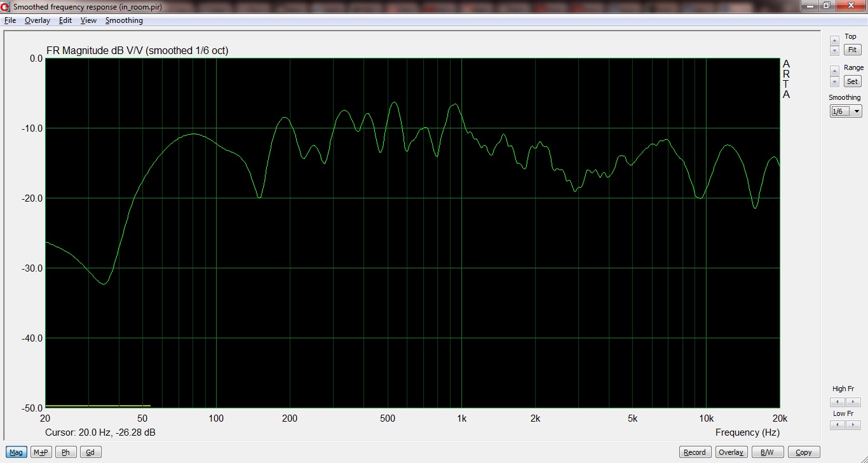Select the Gd group delay view
This screenshot has height=463, width=868.
pos(90,452)
